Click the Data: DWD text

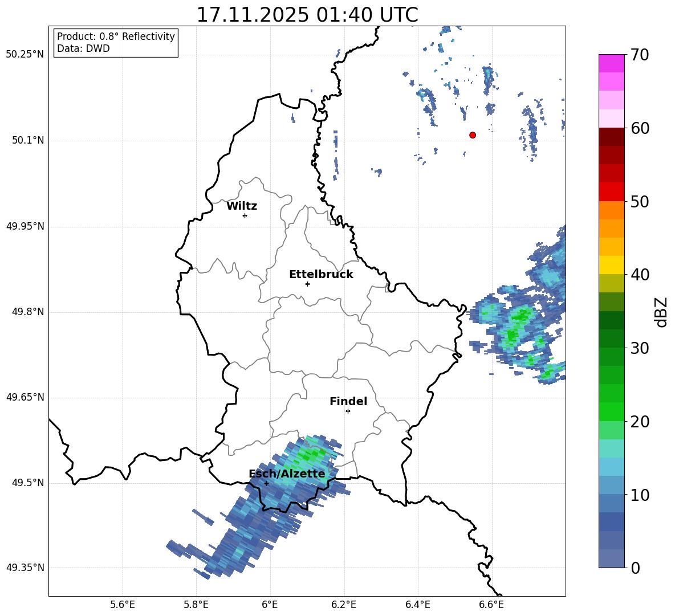point(83,48)
